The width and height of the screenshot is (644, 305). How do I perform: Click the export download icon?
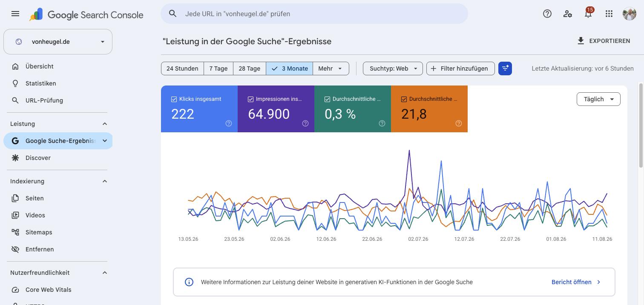[581, 41]
